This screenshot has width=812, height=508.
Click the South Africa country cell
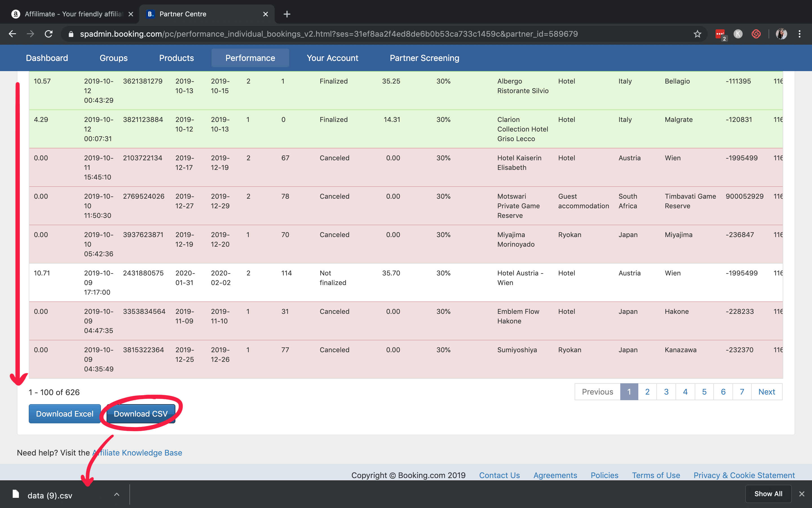628,201
